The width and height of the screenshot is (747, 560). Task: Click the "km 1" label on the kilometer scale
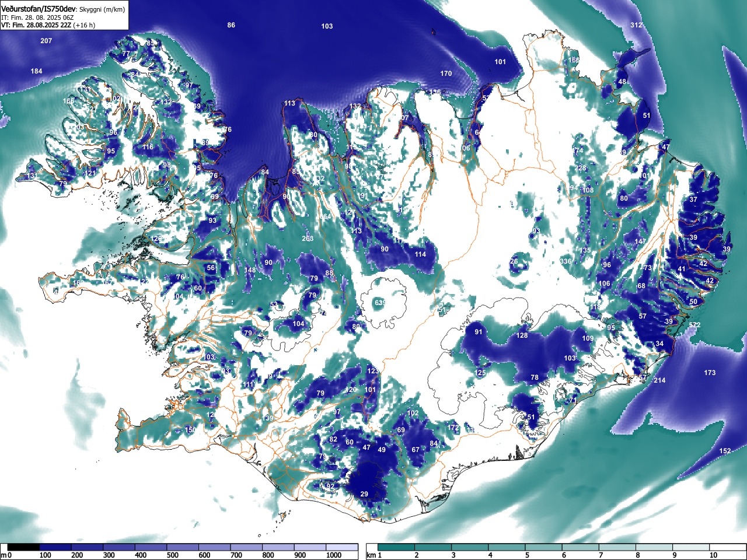tap(374, 555)
